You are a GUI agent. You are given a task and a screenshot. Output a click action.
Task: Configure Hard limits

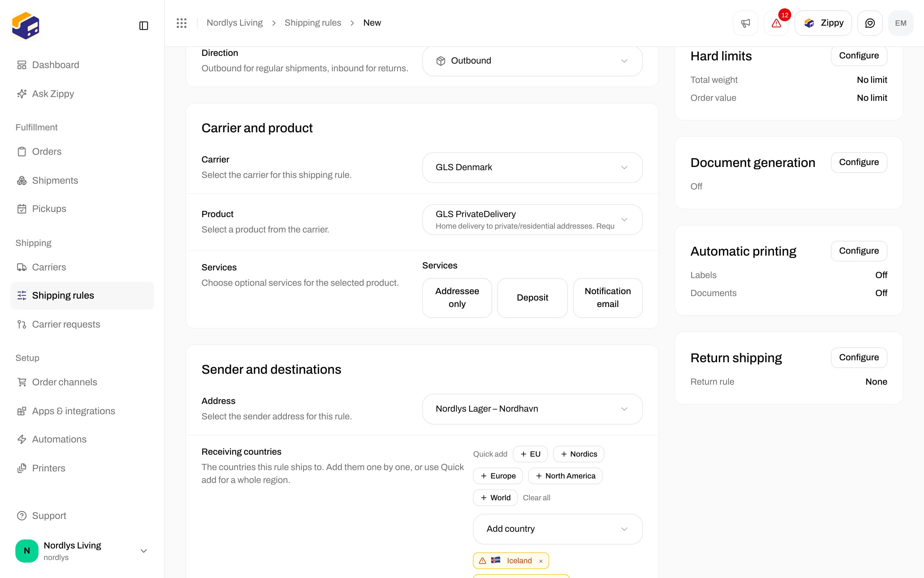coord(859,56)
